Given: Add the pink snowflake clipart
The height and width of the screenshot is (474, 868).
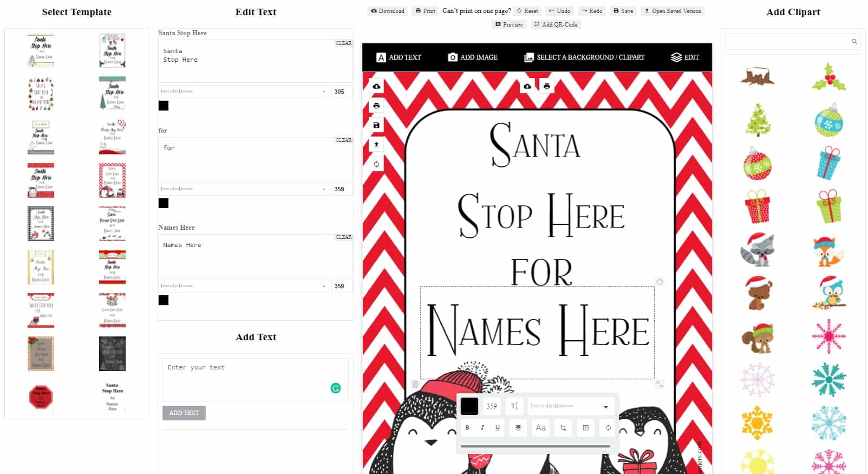Looking at the screenshot, I should click(828, 336).
